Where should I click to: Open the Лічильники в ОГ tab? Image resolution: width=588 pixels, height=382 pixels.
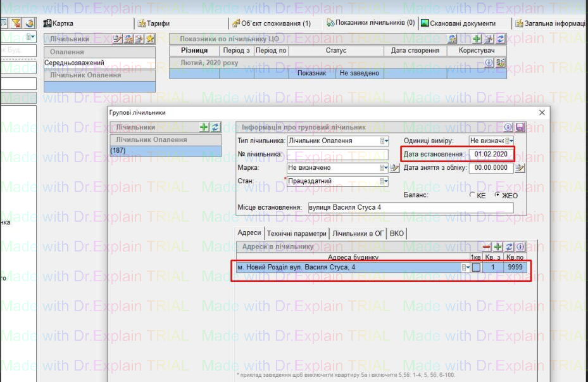pos(358,233)
